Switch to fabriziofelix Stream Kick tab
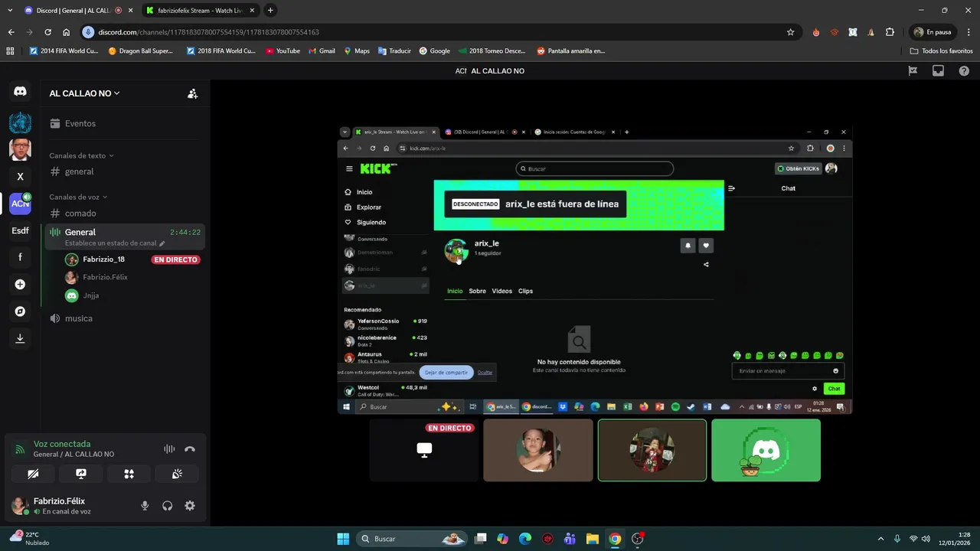 tap(201, 11)
